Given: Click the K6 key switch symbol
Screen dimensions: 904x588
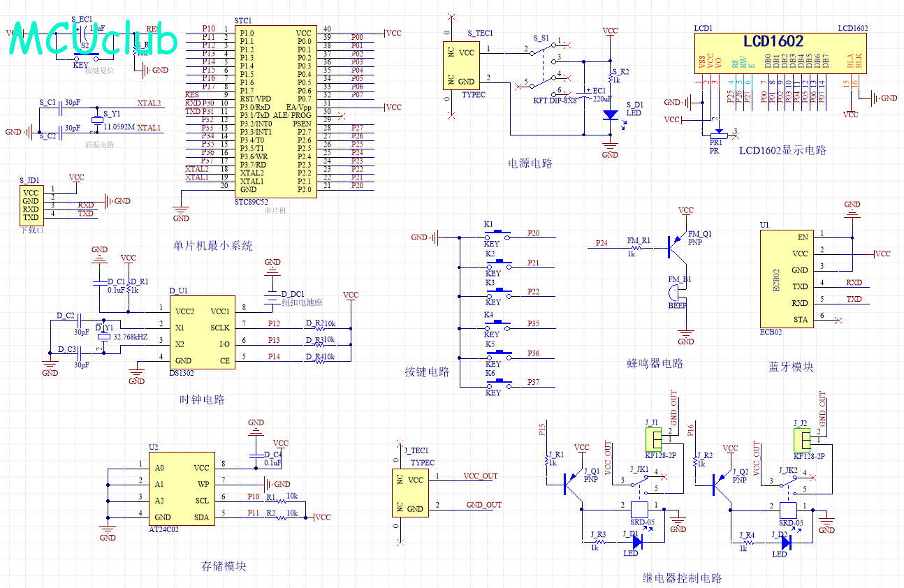Looking at the screenshot, I should pos(498,383).
